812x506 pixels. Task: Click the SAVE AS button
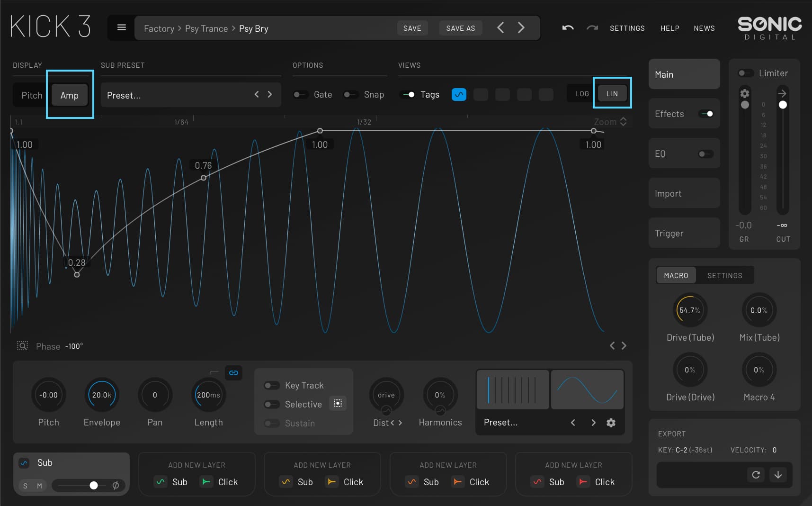[460, 28]
